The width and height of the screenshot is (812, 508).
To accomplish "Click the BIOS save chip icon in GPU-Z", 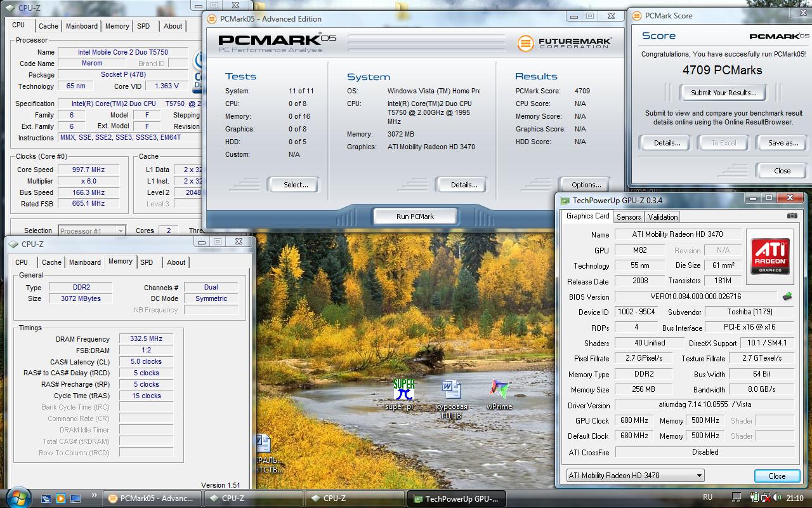I will click(787, 297).
